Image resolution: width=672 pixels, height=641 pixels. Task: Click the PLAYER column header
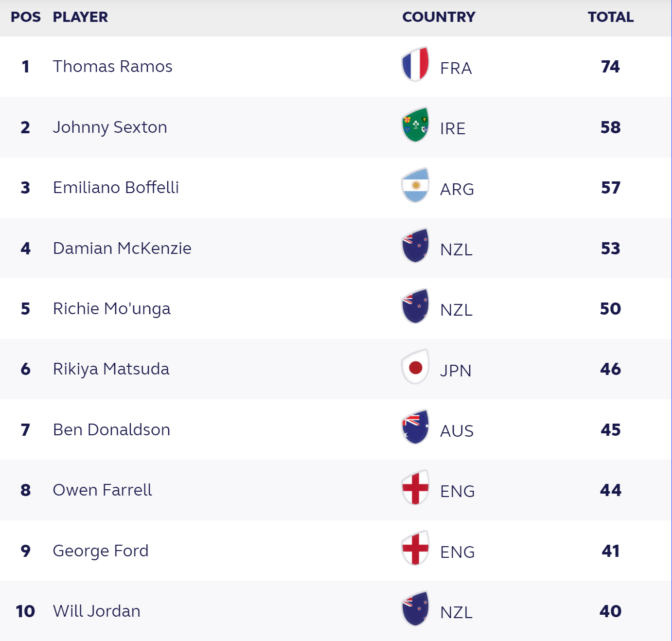click(80, 17)
